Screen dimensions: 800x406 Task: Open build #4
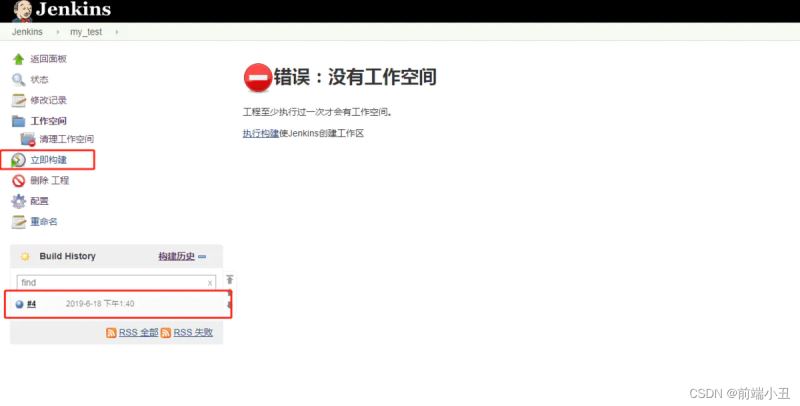coord(32,304)
